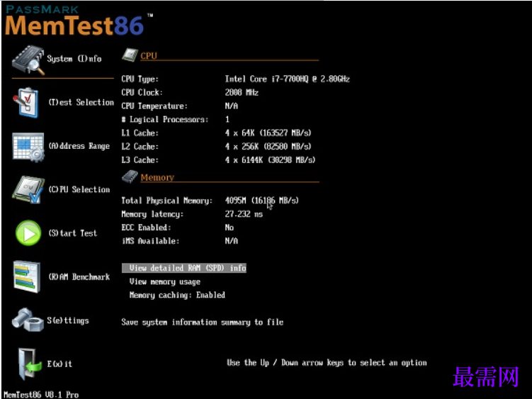The width and height of the screenshot is (532, 399).
Task: Open CPU Selection processor icon
Action: 28,190
